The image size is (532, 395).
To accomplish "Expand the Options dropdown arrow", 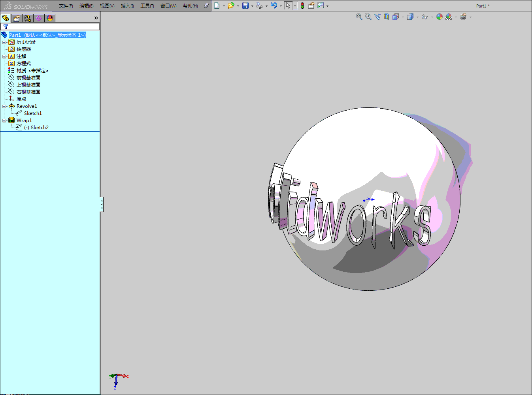I will click(327, 6).
